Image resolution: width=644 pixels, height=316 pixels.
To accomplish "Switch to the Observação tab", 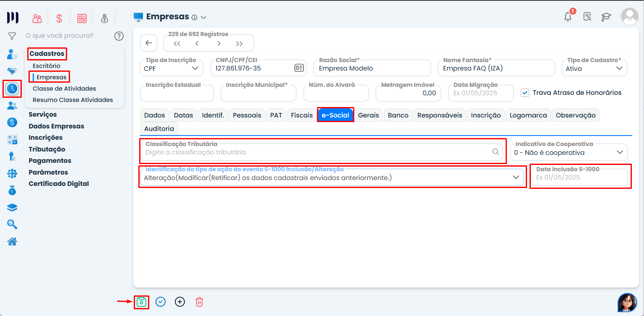I will pyautogui.click(x=576, y=115).
